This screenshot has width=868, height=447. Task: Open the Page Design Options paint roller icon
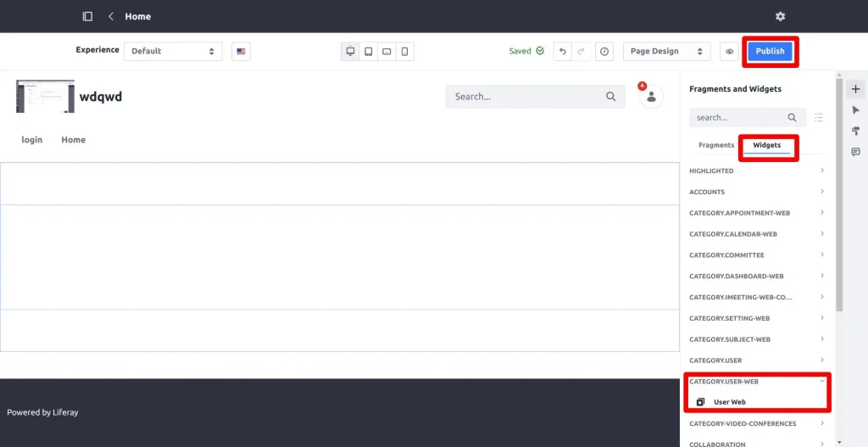click(x=856, y=131)
